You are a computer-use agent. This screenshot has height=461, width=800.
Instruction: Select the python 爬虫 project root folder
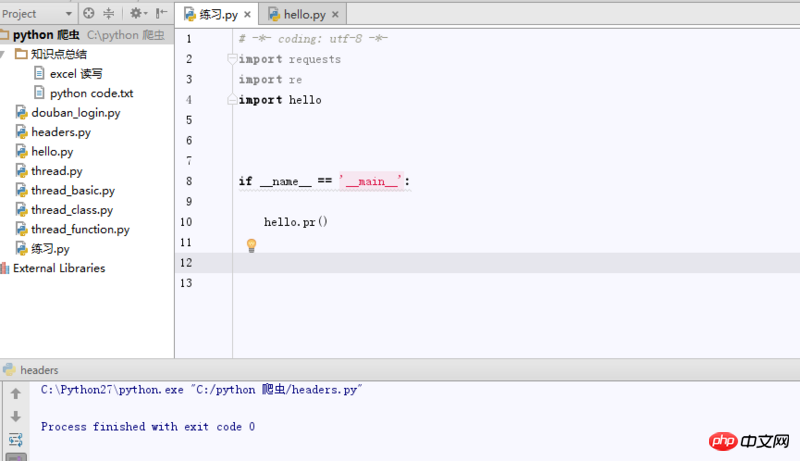pos(87,35)
